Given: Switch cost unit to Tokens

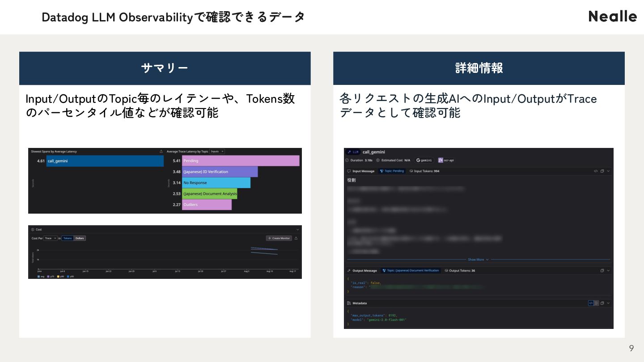Looking at the screenshot, I should (68, 238).
